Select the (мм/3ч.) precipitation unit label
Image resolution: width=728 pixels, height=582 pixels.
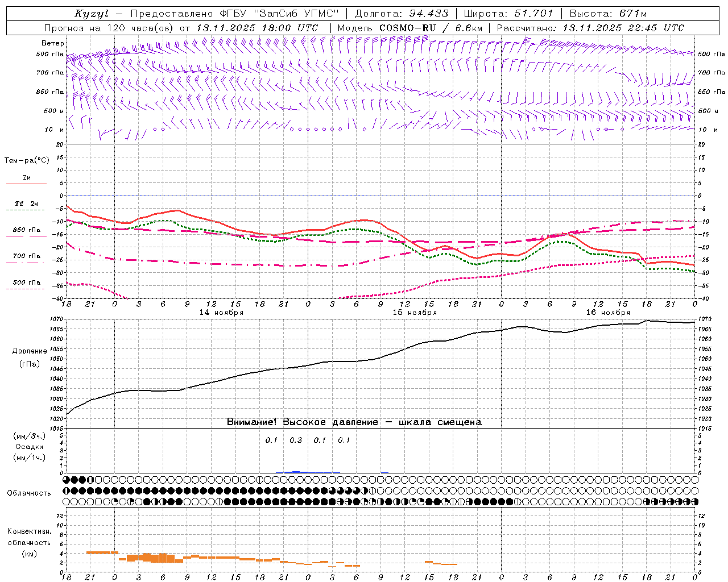click(x=30, y=436)
